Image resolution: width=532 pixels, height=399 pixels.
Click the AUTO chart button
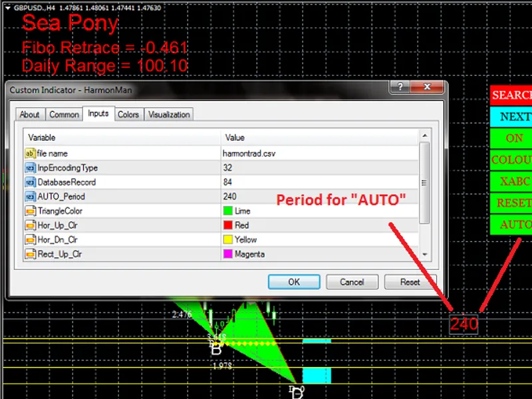pos(511,224)
